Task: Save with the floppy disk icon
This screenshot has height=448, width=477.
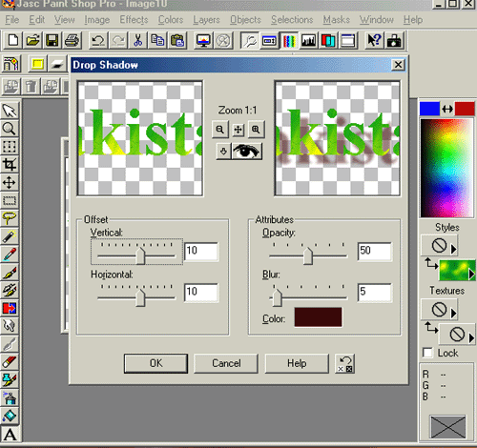Action: (x=52, y=40)
